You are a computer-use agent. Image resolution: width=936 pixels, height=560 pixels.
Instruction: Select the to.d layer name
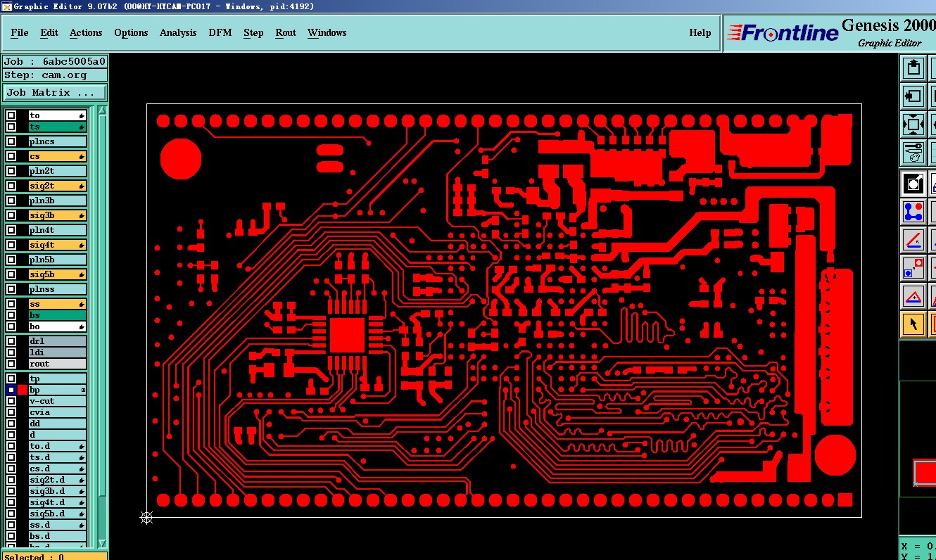[x=58, y=446]
